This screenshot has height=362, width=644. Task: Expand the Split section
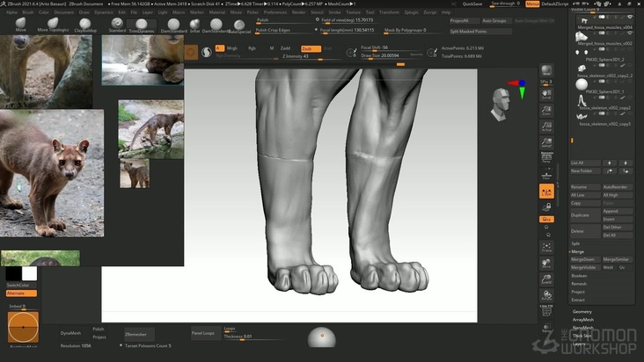pos(575,243)
